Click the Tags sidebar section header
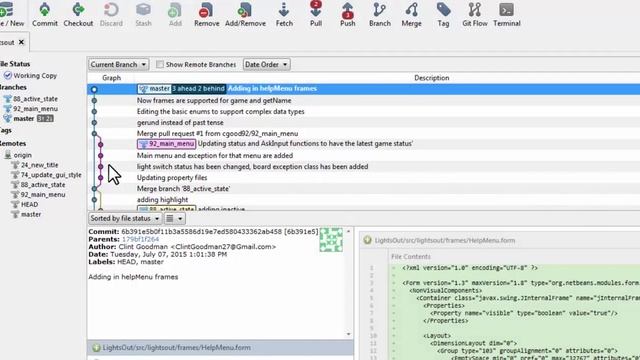This screenshot has width=640, height=360. (6, 130)
